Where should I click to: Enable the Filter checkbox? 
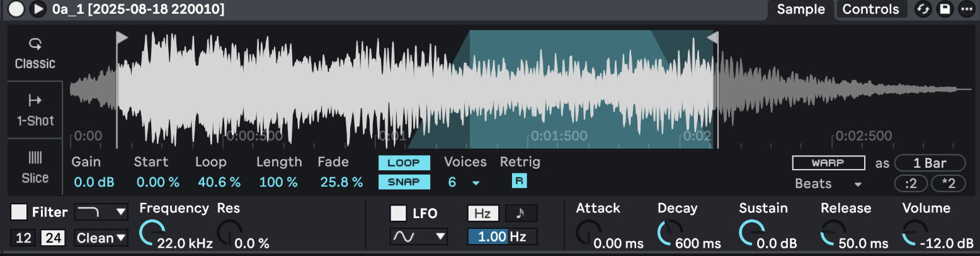pos(20,212)
